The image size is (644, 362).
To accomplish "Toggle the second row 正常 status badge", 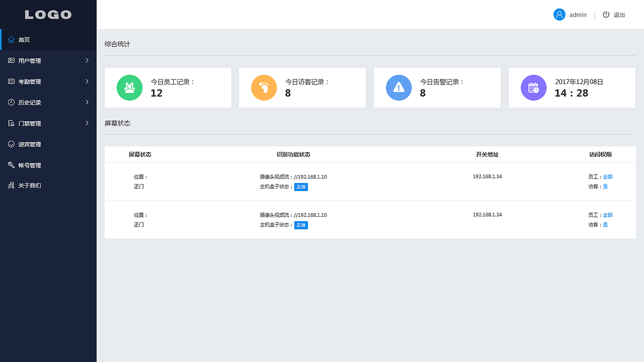I will click(301, 225).
